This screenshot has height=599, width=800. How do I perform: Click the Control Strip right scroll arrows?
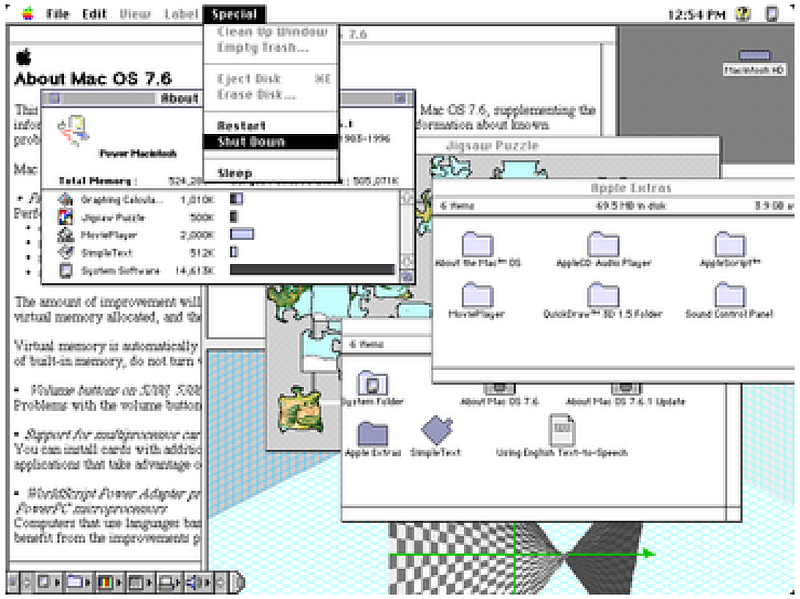pyautogui.click(x=220, y=581)
